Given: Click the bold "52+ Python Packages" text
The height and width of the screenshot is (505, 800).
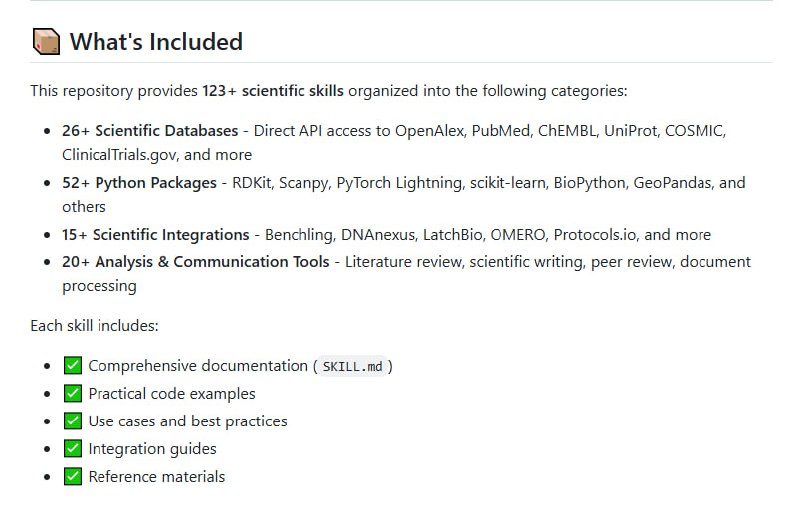Looking at the screenshot, I should (139, 183).
